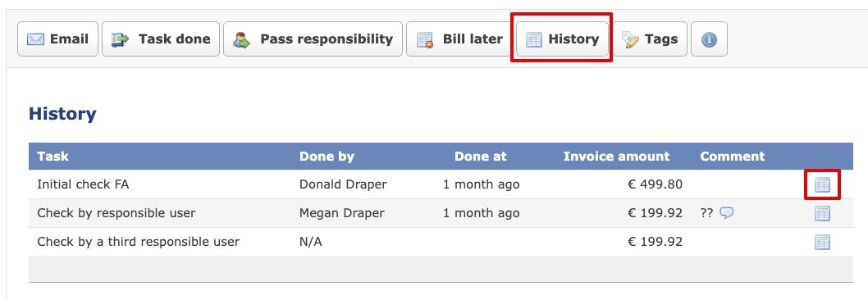Click the € 499.80 invoice amount
The width and height of the screenshot is (868, 300).
(x=656, y=184)
